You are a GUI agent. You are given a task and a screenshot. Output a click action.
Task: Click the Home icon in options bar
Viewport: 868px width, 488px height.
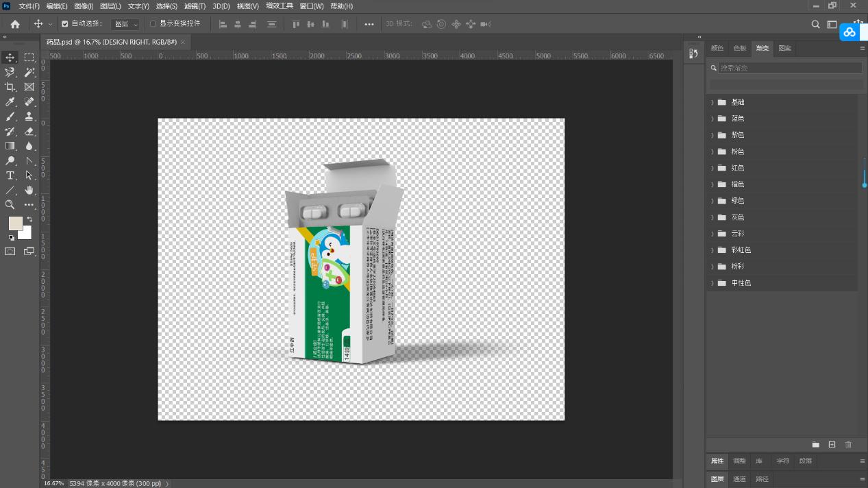coord(15,24)
